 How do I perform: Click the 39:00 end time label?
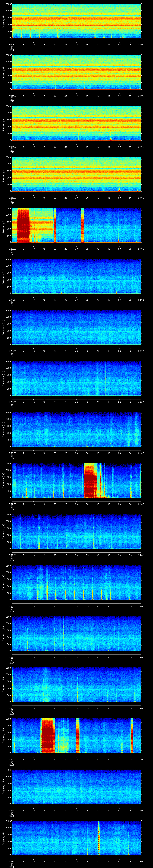click(x=141, y=861)
